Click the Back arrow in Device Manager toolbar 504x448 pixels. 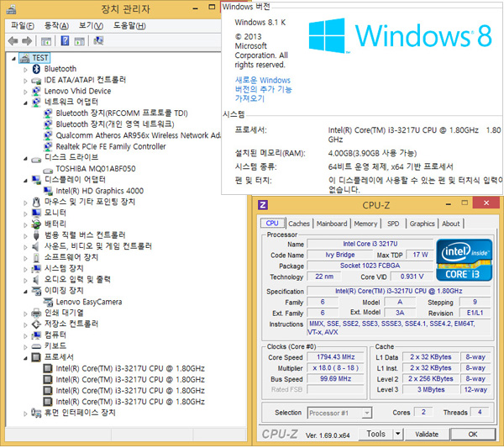pyautogui.click(x=13, y=41)
